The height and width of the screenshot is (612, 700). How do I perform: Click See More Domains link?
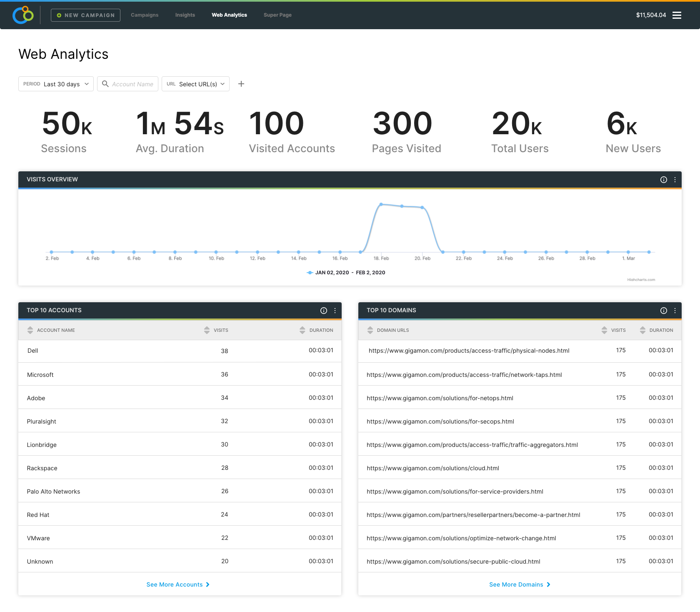tap(516, 584)
